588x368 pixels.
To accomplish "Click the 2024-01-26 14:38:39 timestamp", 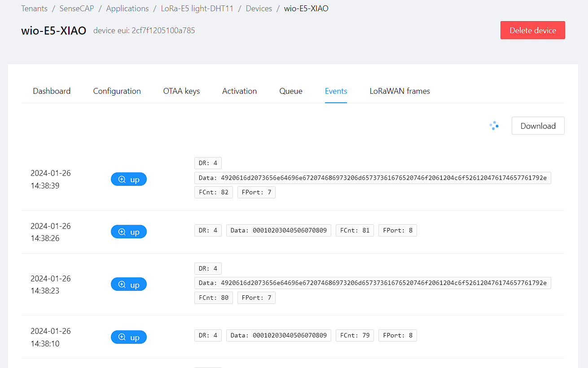I will [x=51, y=179].
